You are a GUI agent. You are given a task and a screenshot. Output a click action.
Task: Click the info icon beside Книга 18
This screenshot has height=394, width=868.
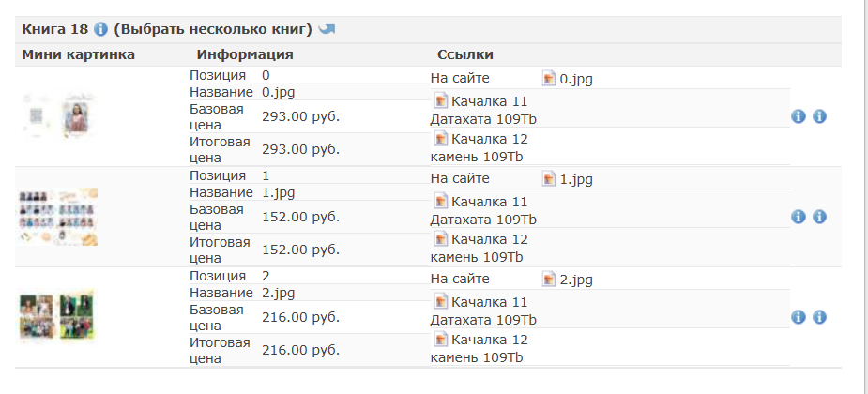(100, 29)
